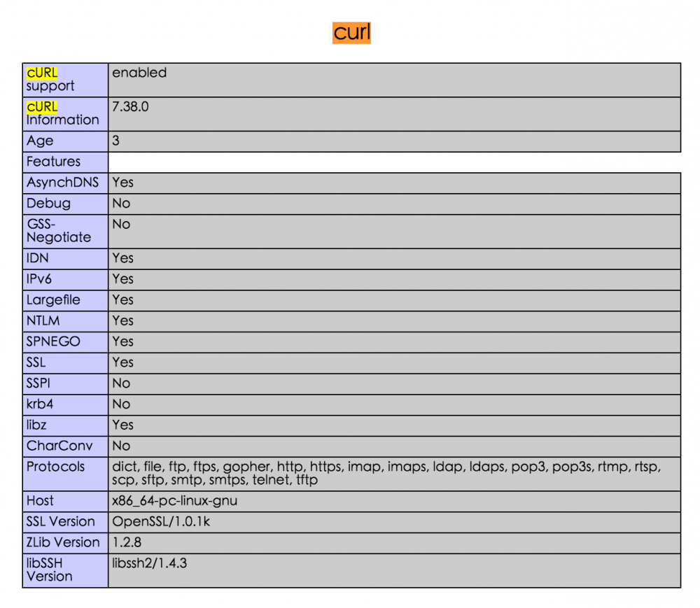The image size is (700, 608).
Task: Click the No value for Debug
Action: [121, 204]
